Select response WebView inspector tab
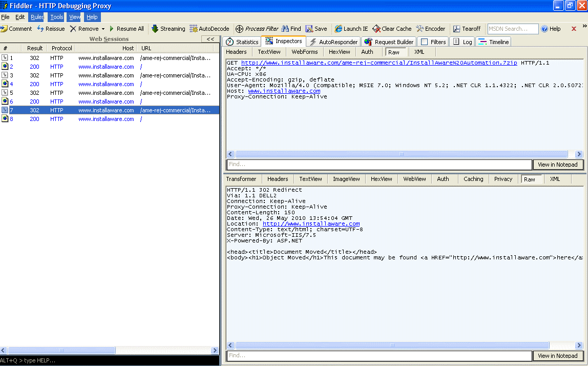Screen dimensions: 588x366 coord(414,179)
